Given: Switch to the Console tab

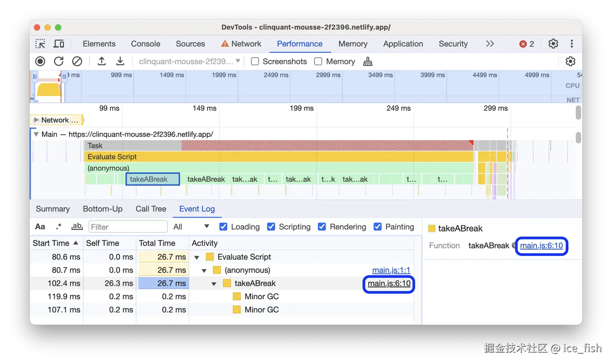Looking at the screenshot, I should [145, 44].
